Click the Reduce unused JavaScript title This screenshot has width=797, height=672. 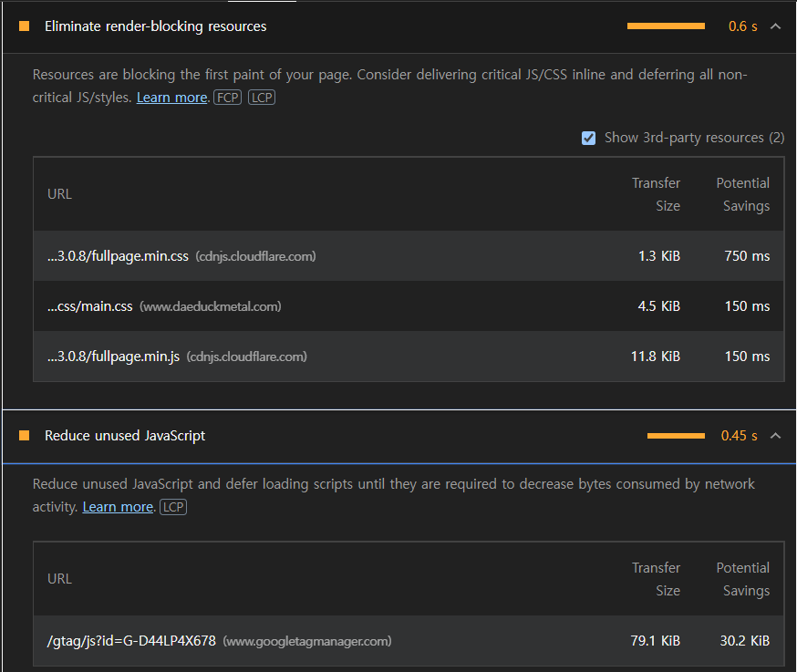tap(125, 436)
